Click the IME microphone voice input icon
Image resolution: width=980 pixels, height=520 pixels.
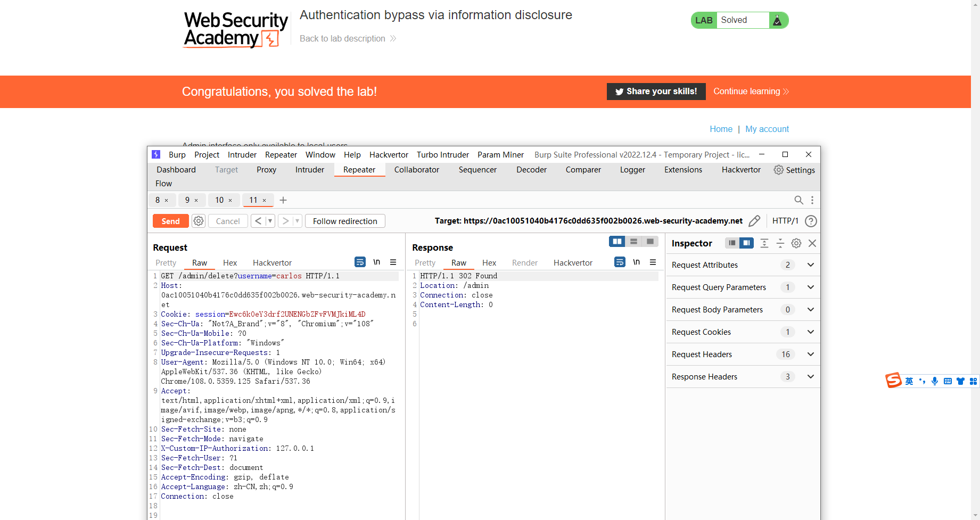(x=935, y=381)
